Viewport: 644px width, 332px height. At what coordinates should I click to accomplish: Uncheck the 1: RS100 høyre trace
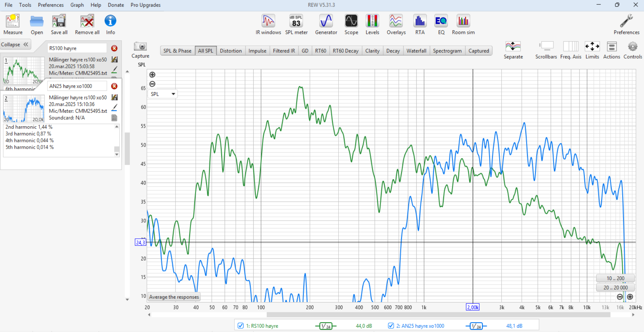[x=240, y=326]
